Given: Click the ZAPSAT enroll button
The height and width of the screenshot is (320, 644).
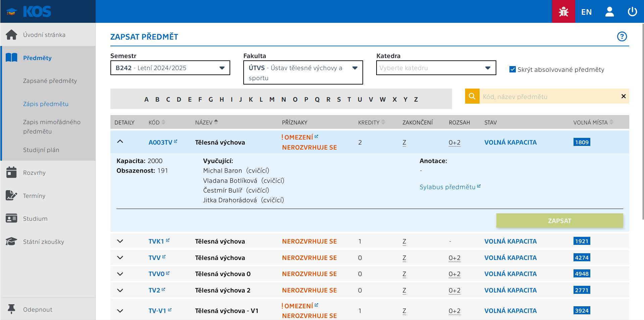Looking at the screenshot, I should 559,221.
